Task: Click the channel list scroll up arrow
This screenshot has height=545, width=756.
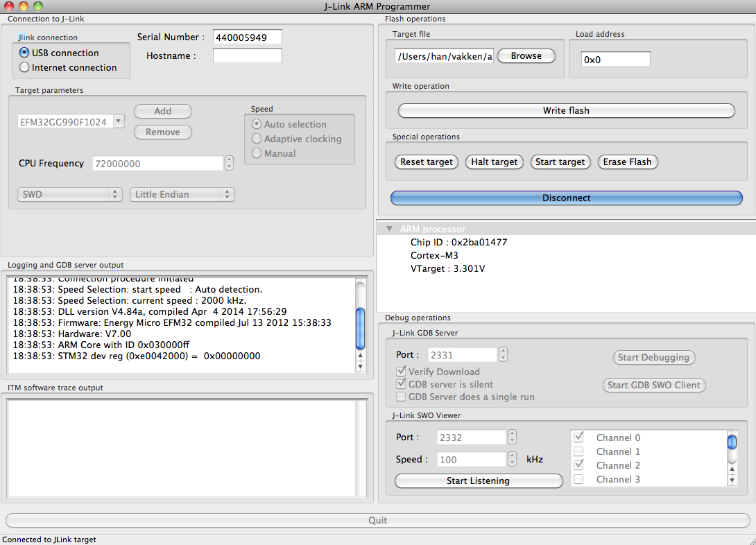Action: click(732, 469)
